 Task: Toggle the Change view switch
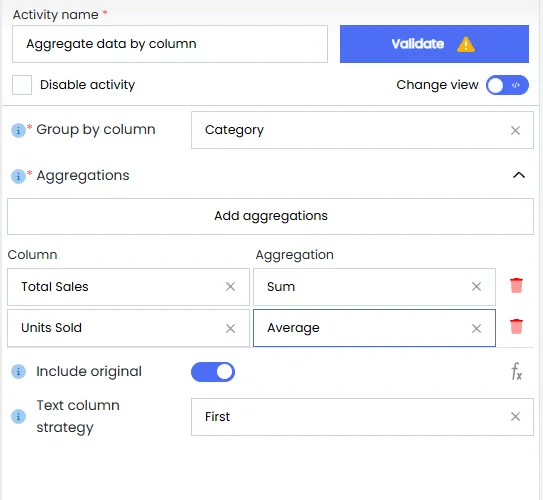507,85
